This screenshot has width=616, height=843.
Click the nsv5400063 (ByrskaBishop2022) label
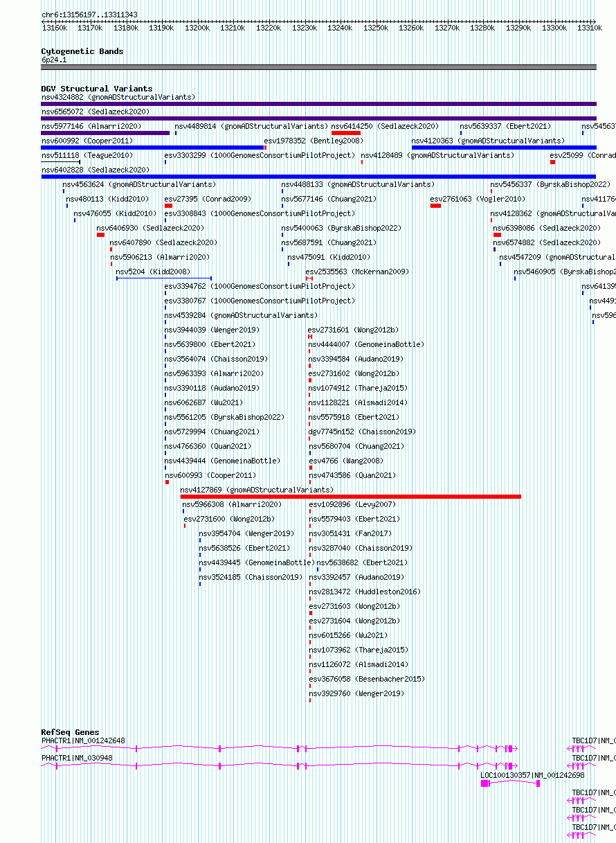coord(341,228)
